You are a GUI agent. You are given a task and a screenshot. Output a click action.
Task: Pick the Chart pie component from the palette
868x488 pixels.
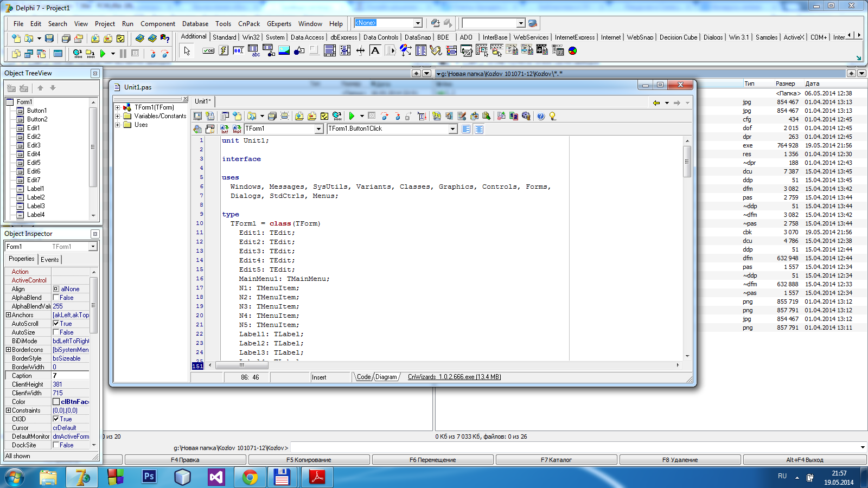click(572, 51)
